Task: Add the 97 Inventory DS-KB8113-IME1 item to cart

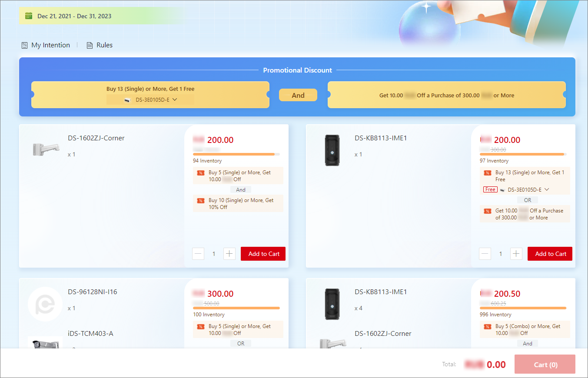Action: pos(550,254)
